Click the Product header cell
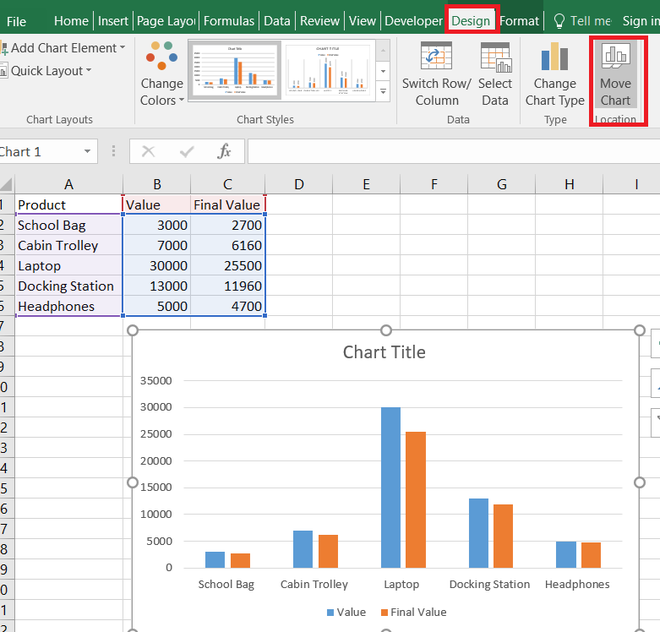 69,205
